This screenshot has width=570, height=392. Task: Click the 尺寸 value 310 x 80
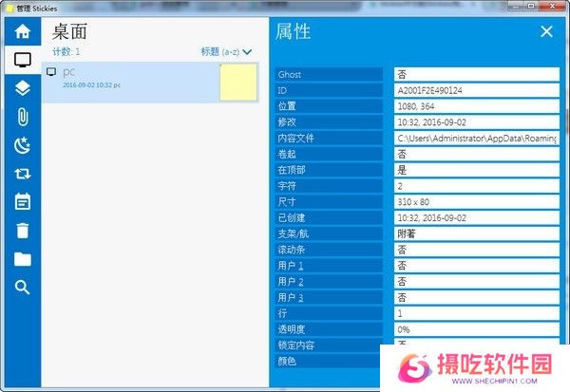476,202
